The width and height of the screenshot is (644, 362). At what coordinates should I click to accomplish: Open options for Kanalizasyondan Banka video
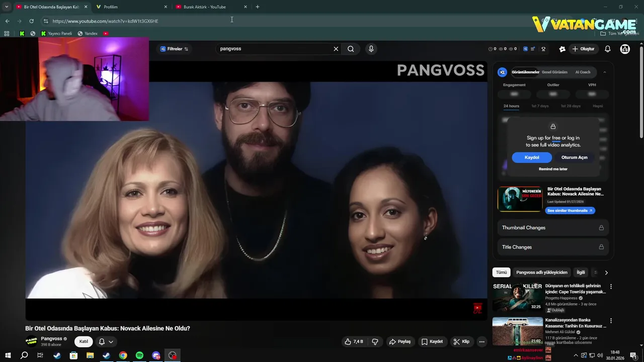611,321
